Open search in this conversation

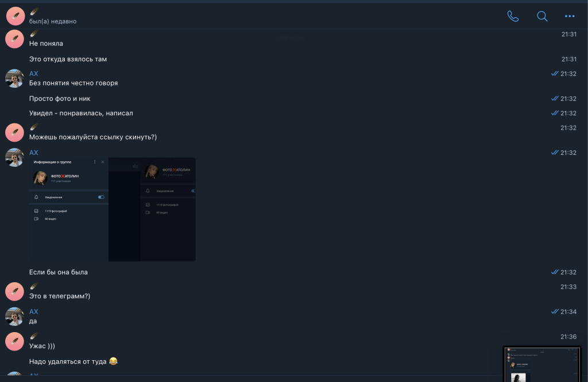click(x=542, y=16)
